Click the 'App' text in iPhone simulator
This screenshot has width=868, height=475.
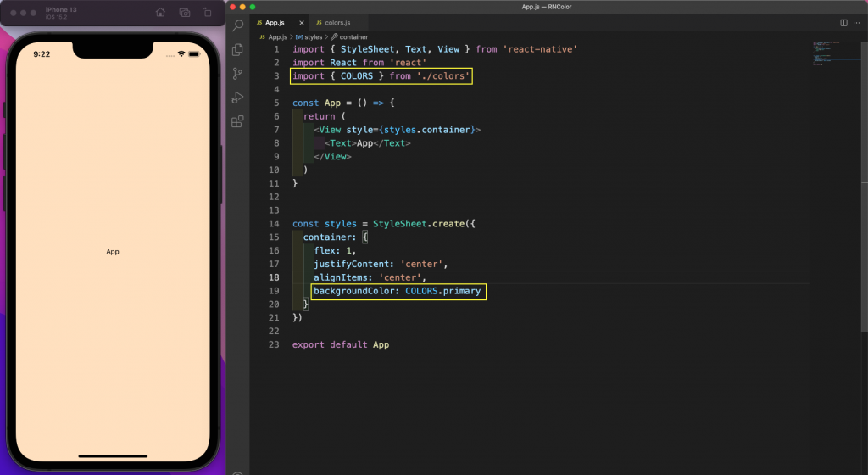click(x=113, y=252)
